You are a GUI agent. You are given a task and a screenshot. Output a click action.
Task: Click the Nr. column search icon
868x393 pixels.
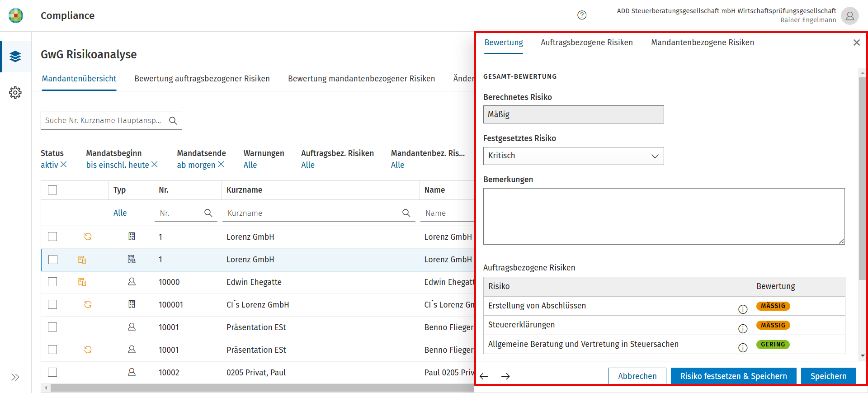tap(208, 213)
